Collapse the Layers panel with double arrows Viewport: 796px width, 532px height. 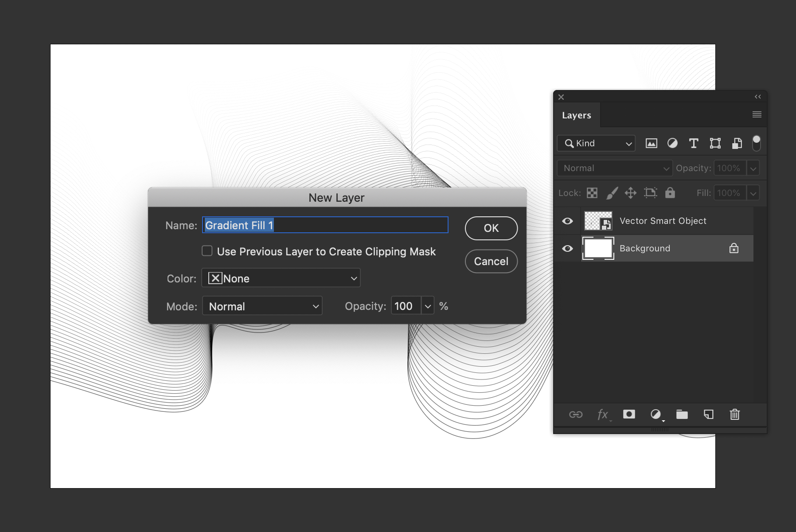pyautogui.click(x=758, y=97)
